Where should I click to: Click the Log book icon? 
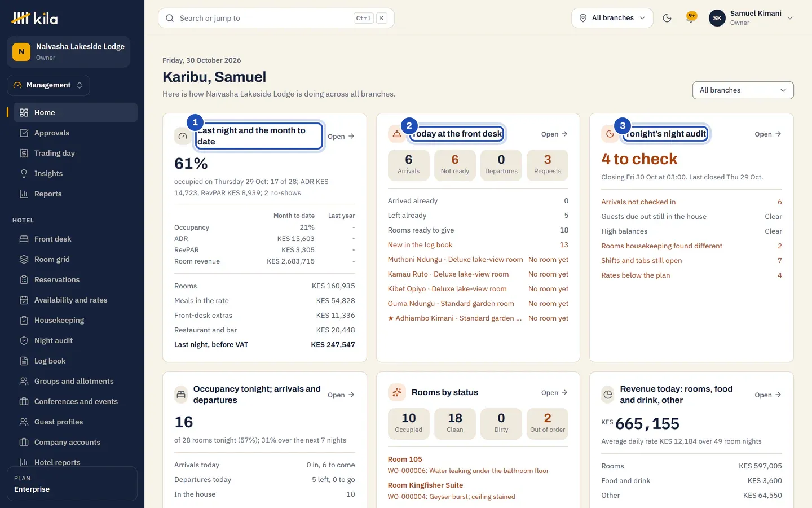pos(24,361)
